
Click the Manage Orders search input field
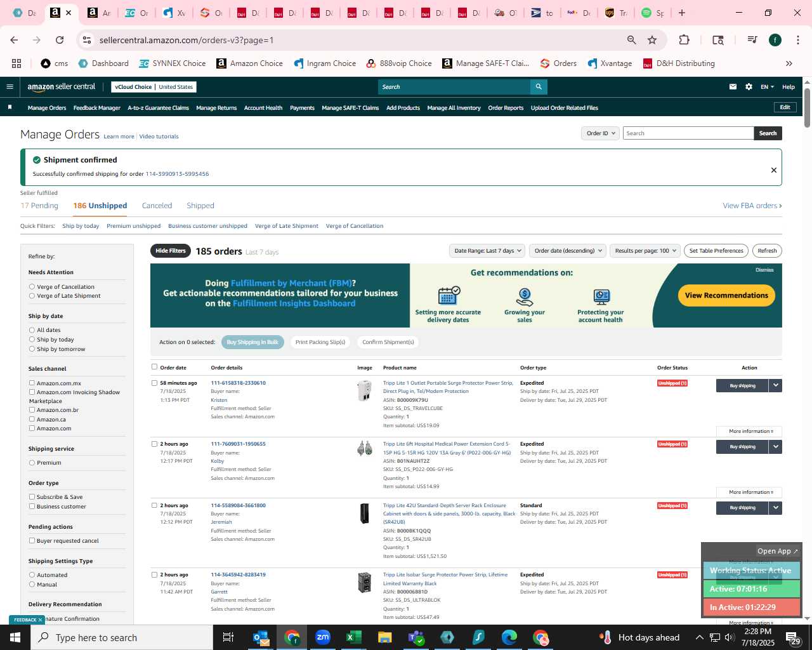(x=688, y=133)
